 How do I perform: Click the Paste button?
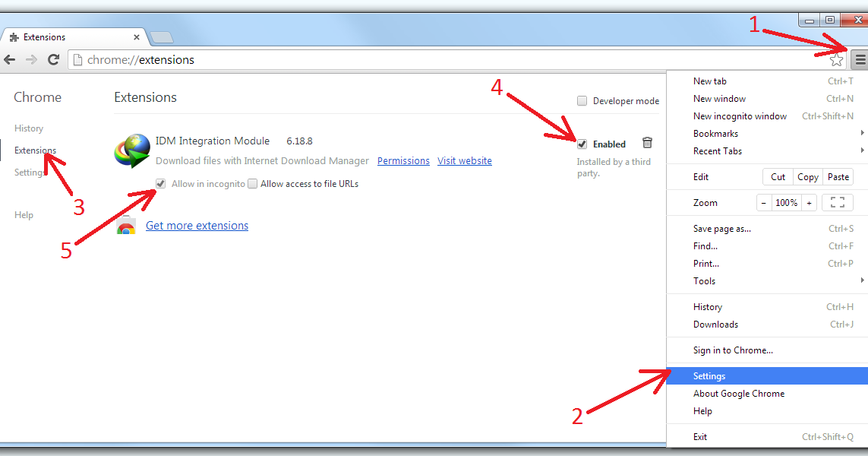[838, 177]
